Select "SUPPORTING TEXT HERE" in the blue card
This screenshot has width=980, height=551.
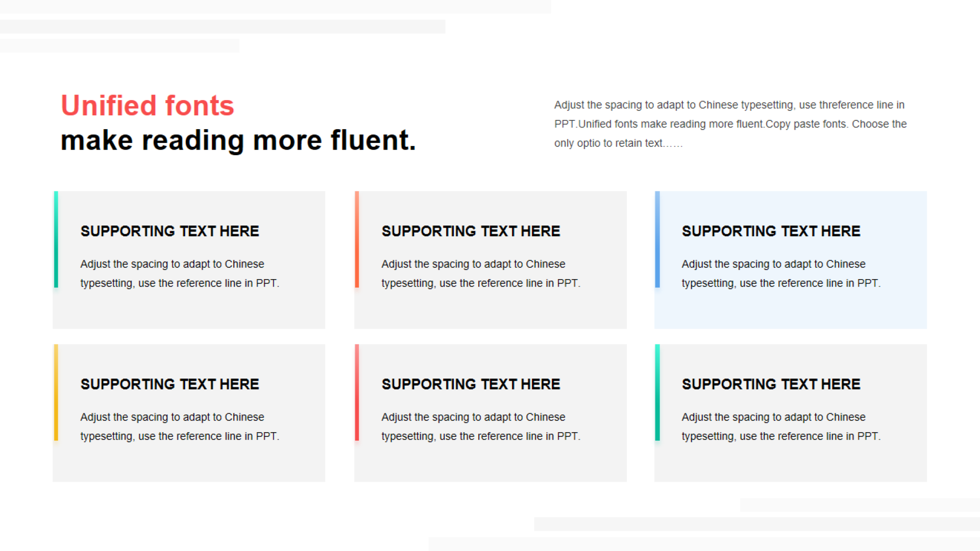coord(771,231)
